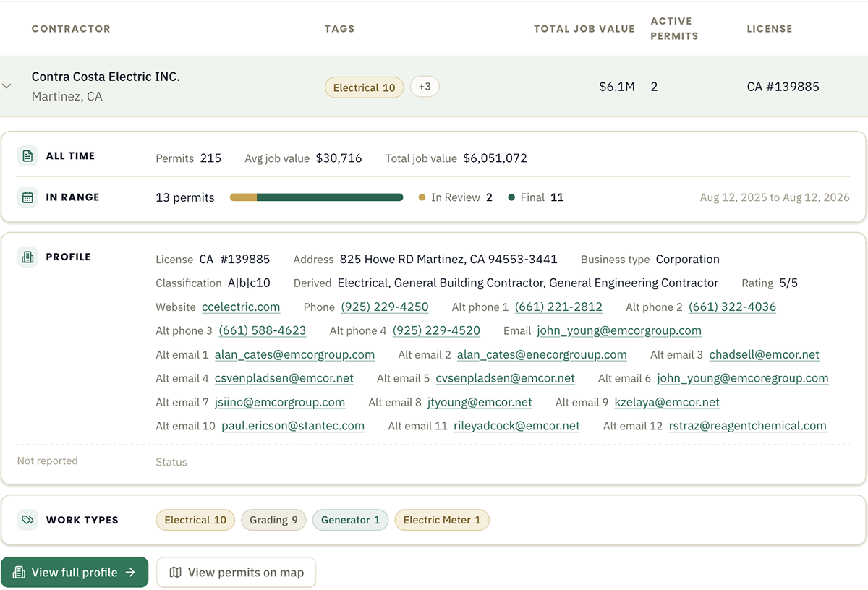This screenshot has width=868, height=590.
Task: Select the Grading 9 work type chip
Action: (x=273, y=520)
